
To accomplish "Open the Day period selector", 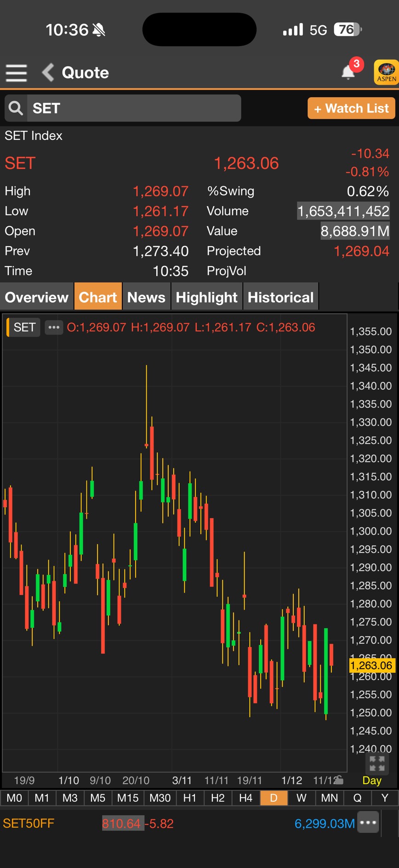I will 372,780.
